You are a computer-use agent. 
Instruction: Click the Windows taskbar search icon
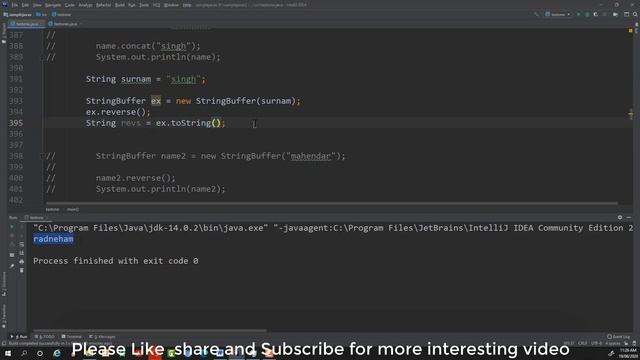pos(24,353)
